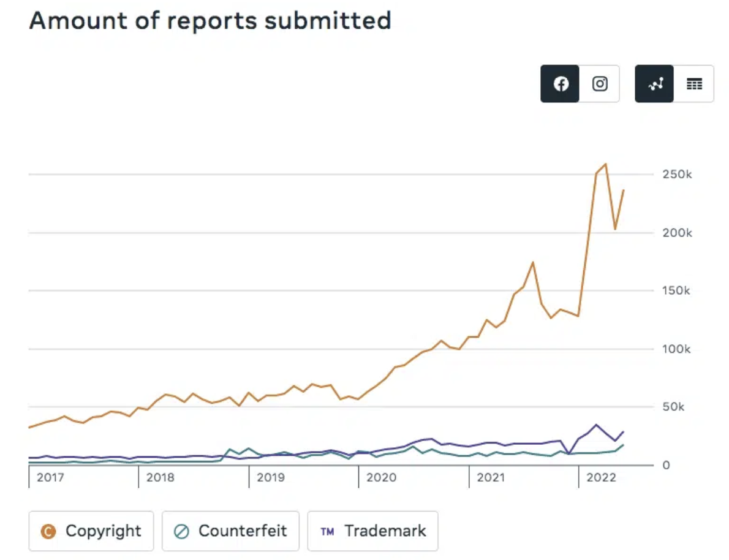This screenshot has height=560, width=729.
Task: Click the 2017 year axis label
Action: click(x=50, y=477)
